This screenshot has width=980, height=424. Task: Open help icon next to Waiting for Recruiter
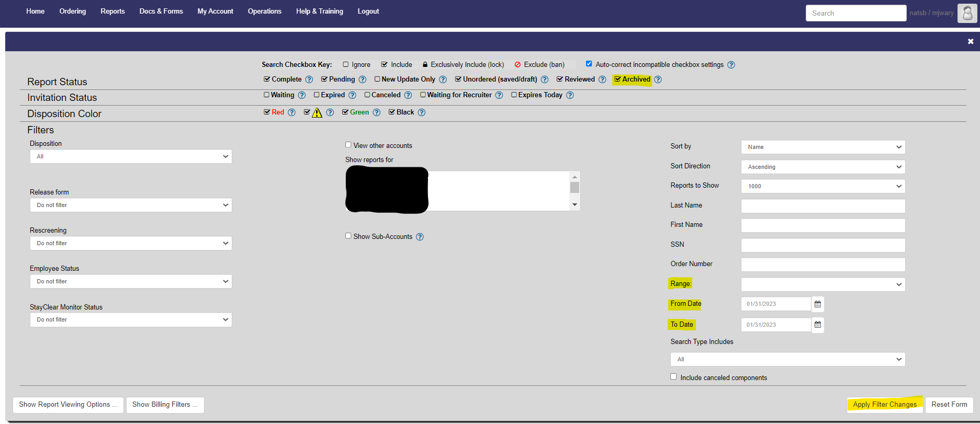coord(499,95)
